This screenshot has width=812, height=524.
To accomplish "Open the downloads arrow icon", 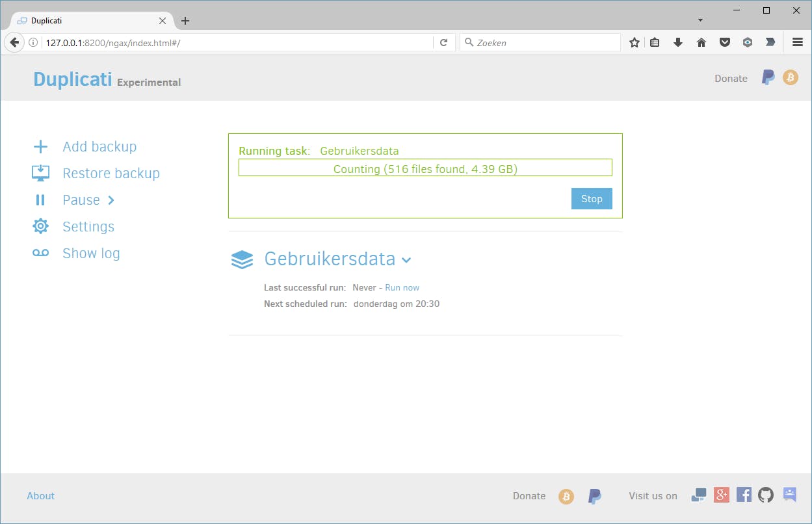I will pyautogui.click(x=678, y=42).
